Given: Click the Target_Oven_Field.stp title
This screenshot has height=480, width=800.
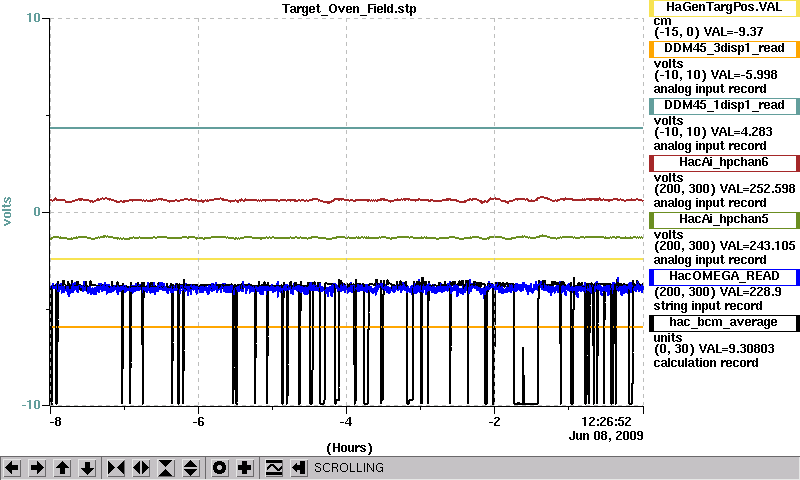Looking at the screenshot, I should 349,9.
